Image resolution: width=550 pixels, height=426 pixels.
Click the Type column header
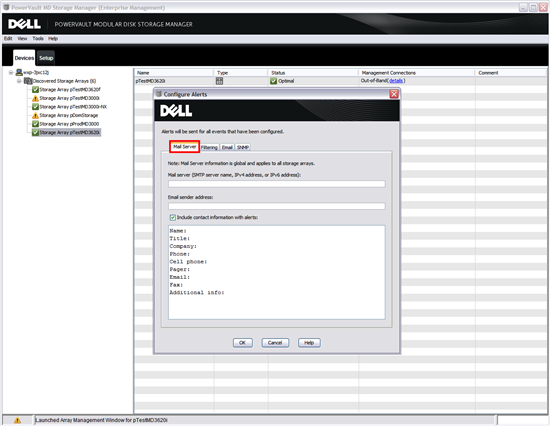click(x=241, y=73)
